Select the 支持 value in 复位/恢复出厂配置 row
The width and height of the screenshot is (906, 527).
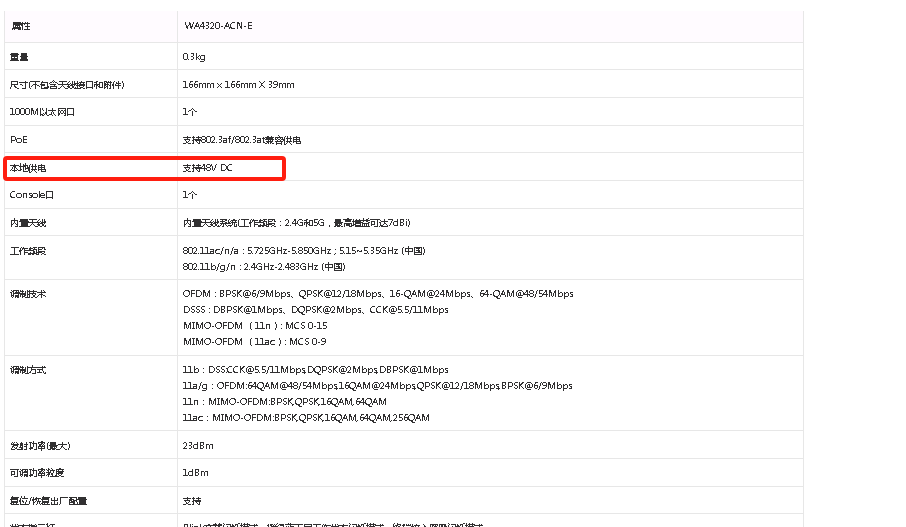click(x=192, y=501)
